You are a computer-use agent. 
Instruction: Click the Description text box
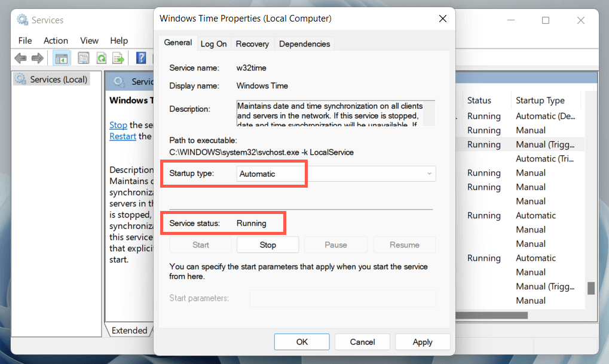click(x=335, y=113)
